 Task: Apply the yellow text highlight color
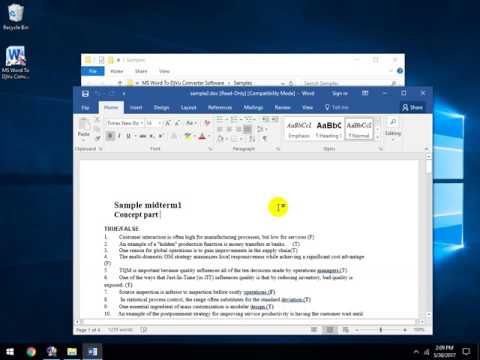click(x=188, y=136)
